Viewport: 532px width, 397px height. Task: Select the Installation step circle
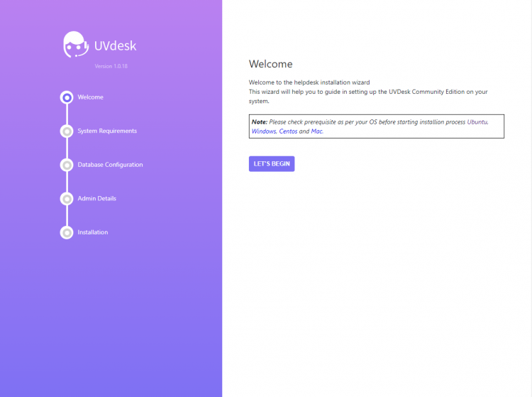(67, 233)
